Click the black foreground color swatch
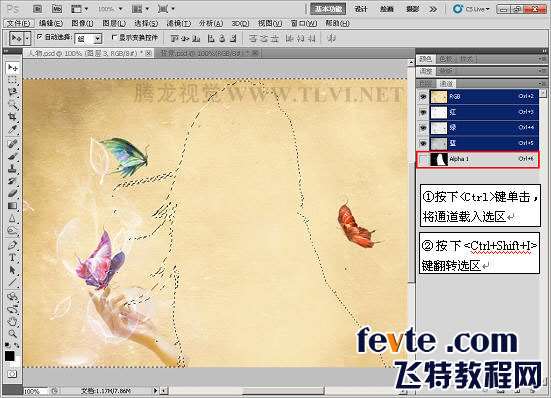The image size is (551, 398). pos(9,356)
